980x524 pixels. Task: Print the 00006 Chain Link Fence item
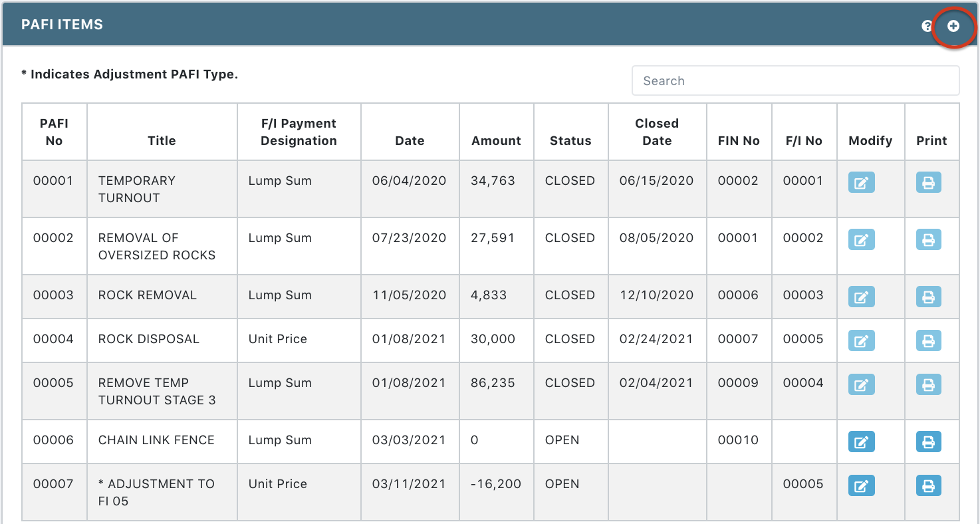[929, 442]
